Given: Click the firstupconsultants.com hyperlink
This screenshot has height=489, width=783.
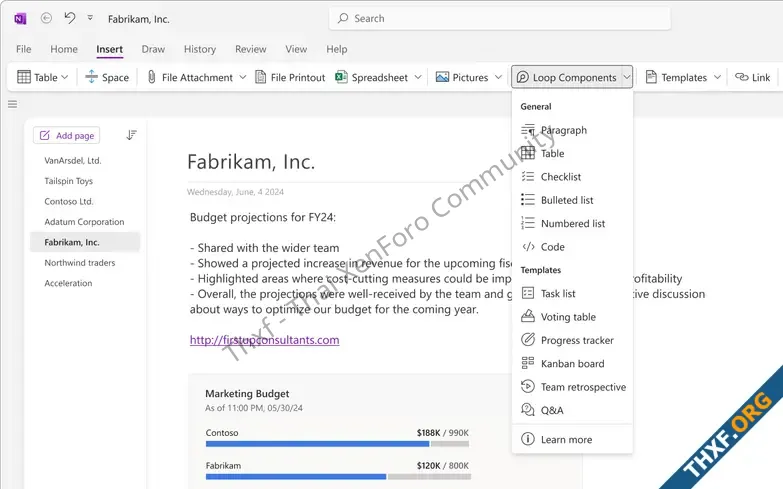Looking at the screenshot, I should 265,340.
